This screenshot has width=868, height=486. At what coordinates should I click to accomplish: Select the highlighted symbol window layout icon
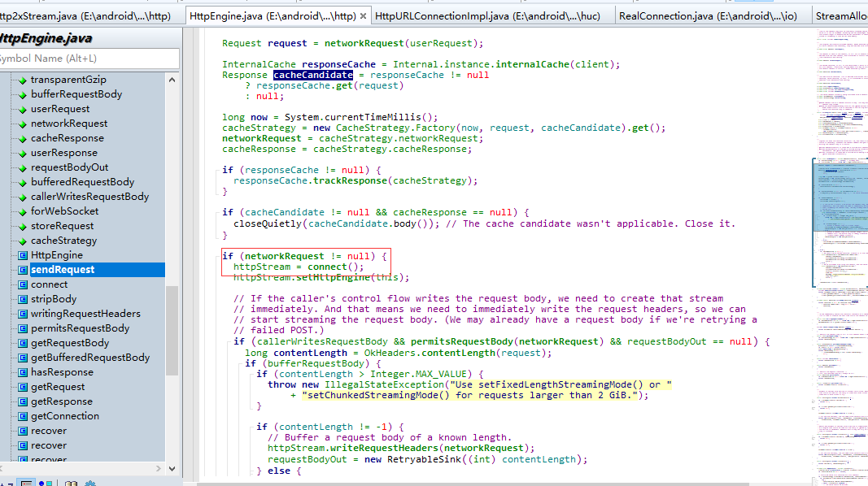26,483
